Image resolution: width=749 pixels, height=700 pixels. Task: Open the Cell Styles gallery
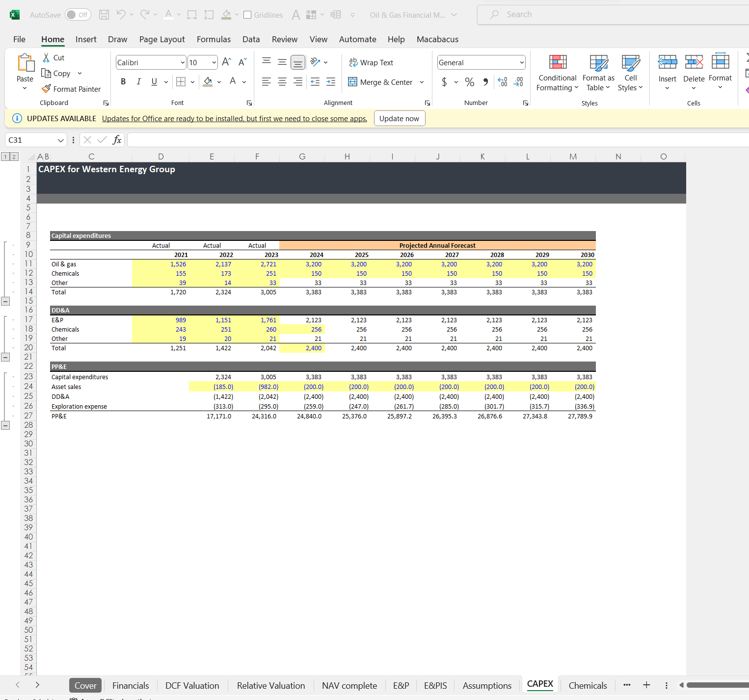630,74
